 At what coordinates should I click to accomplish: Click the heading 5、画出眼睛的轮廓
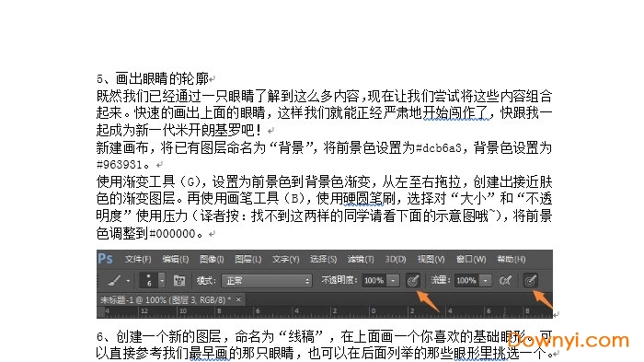click(153, 78)
